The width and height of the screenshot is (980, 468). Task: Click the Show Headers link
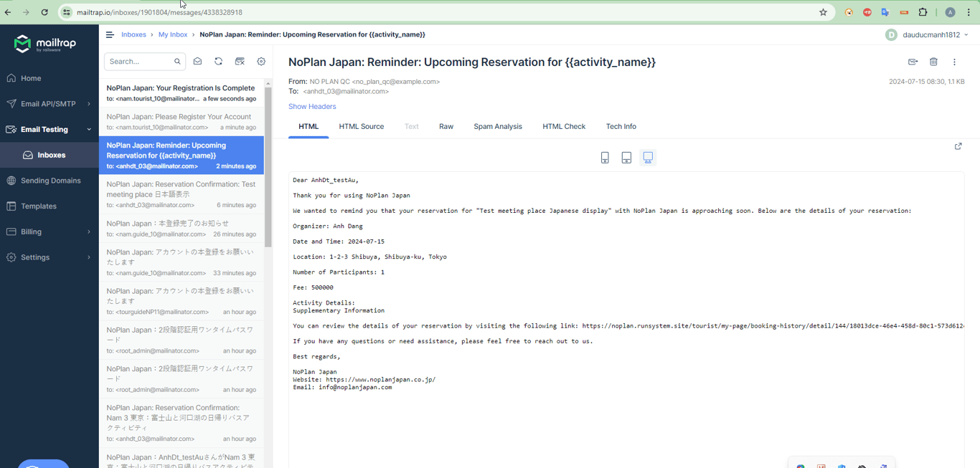click(x=312, y=106)
